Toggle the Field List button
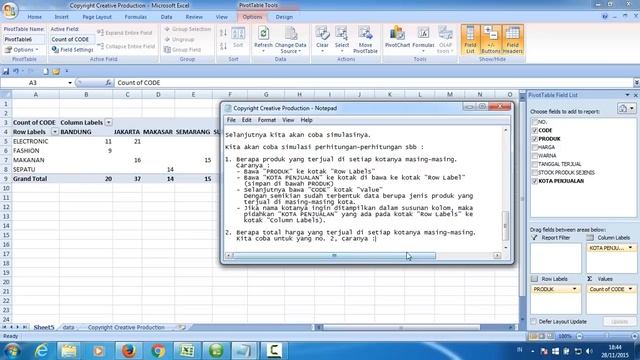640x360 pixels. click(470, 39)
